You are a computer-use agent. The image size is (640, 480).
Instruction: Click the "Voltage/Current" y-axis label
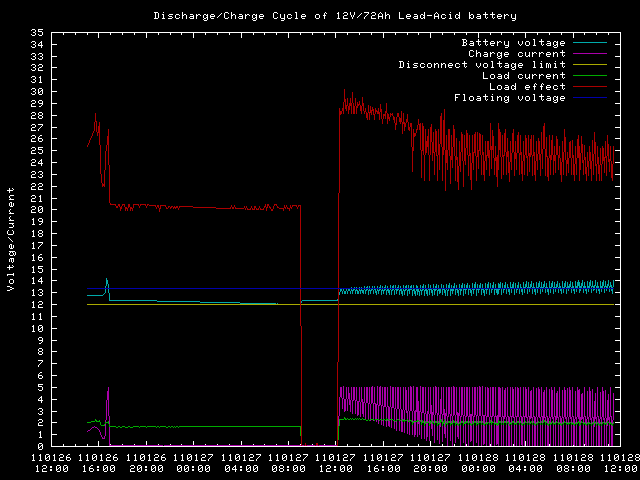[x=11, y=239]
